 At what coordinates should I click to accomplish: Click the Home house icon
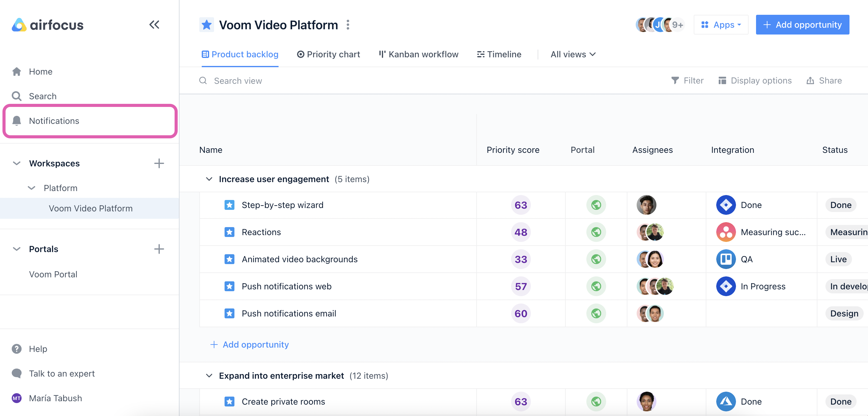tap(17, 72)
